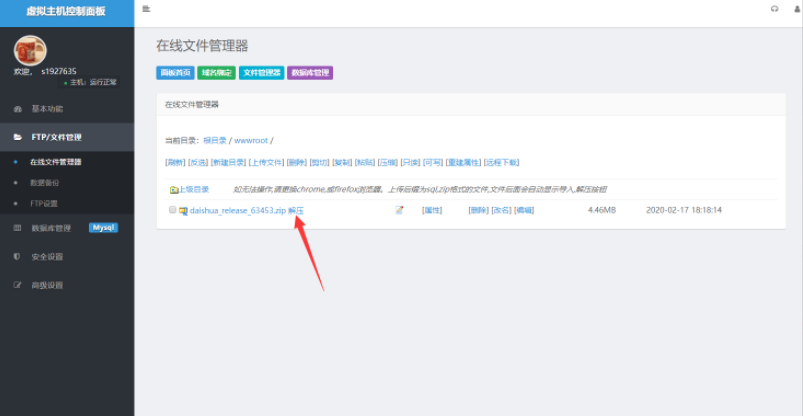Viewport: 803px width, 416px height.
Task: Click the [压缩] compress link
Action: (x=388, y=162)
